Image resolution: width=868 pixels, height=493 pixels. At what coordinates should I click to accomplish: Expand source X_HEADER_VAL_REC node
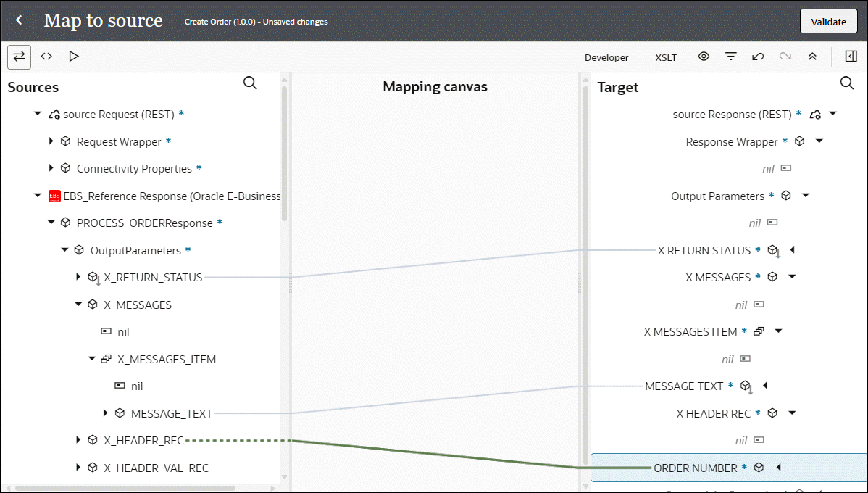[78, 468]
